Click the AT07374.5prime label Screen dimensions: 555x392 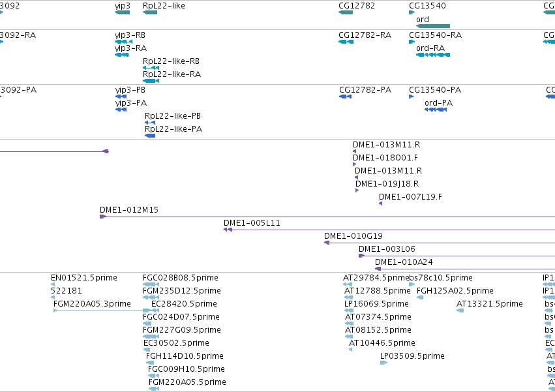(378, 317)
